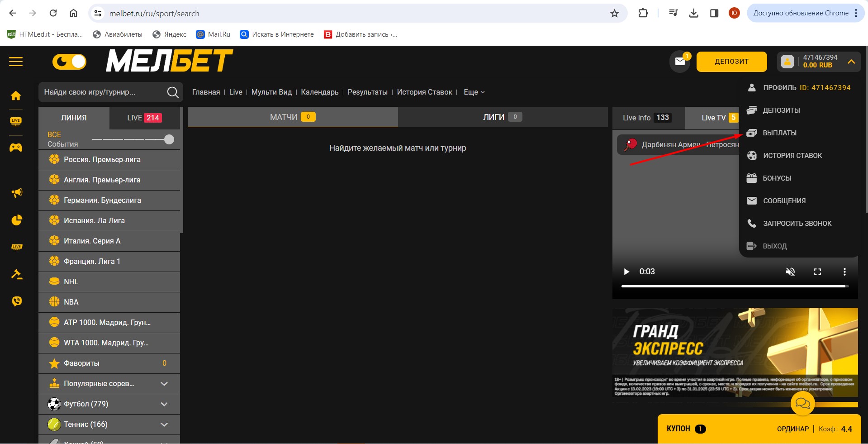Select ВЫПЛАТЫ in the account menu
This screenshot has height=444, width=868.
coord(779,133)
